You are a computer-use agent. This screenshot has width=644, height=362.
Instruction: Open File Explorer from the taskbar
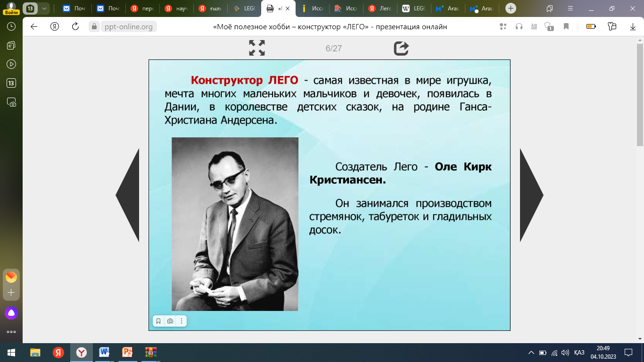pyautogui.click(x=35, y=353)
